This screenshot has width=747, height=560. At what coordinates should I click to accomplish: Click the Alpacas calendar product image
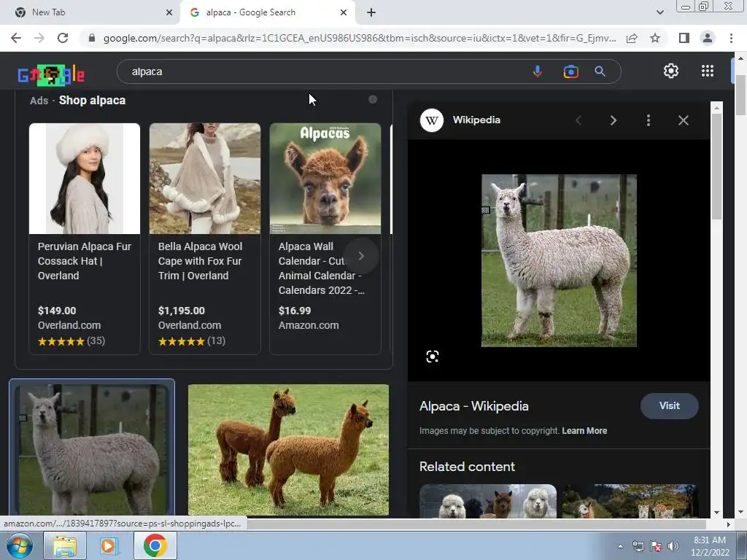click(325, 179)
